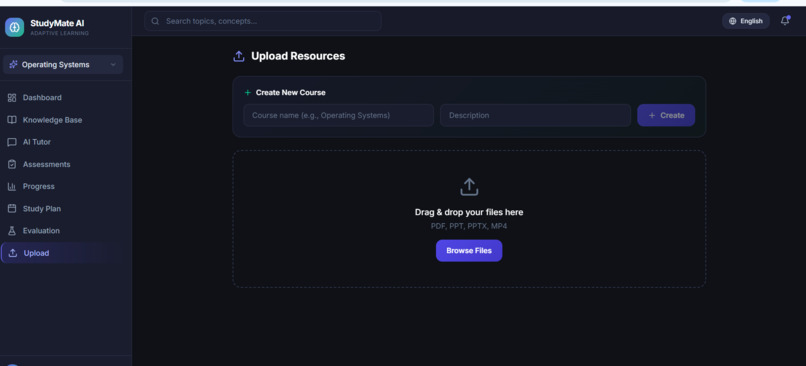This screenshot has width=806, height=366.
Task: Click the Create New Course label
Action: click(x=290, y=93)
